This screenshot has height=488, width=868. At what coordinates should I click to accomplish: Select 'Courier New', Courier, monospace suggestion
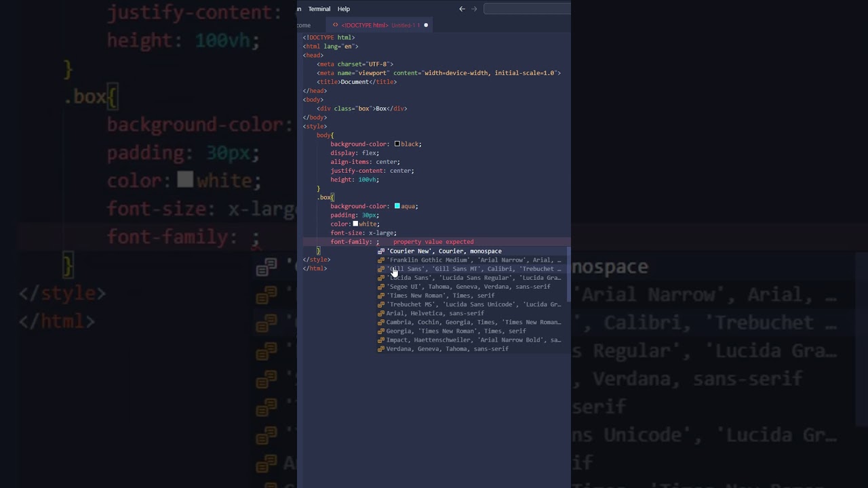point(472,251)
